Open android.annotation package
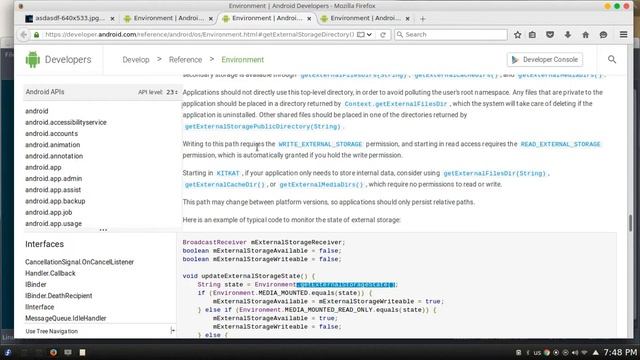 point(54,156)
